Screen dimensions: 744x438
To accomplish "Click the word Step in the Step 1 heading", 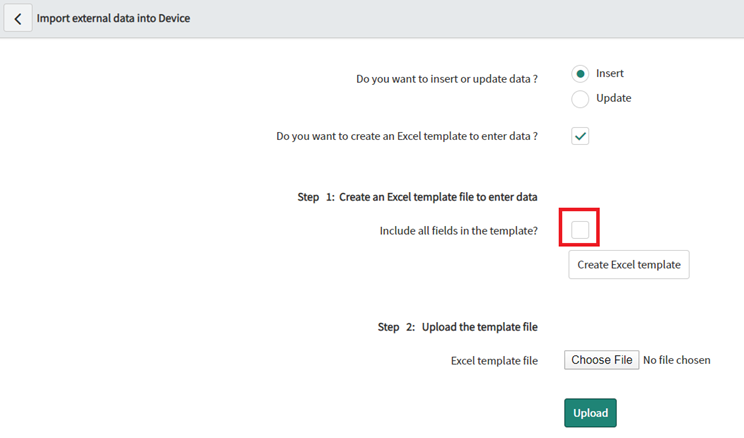I will pos(308,197).
